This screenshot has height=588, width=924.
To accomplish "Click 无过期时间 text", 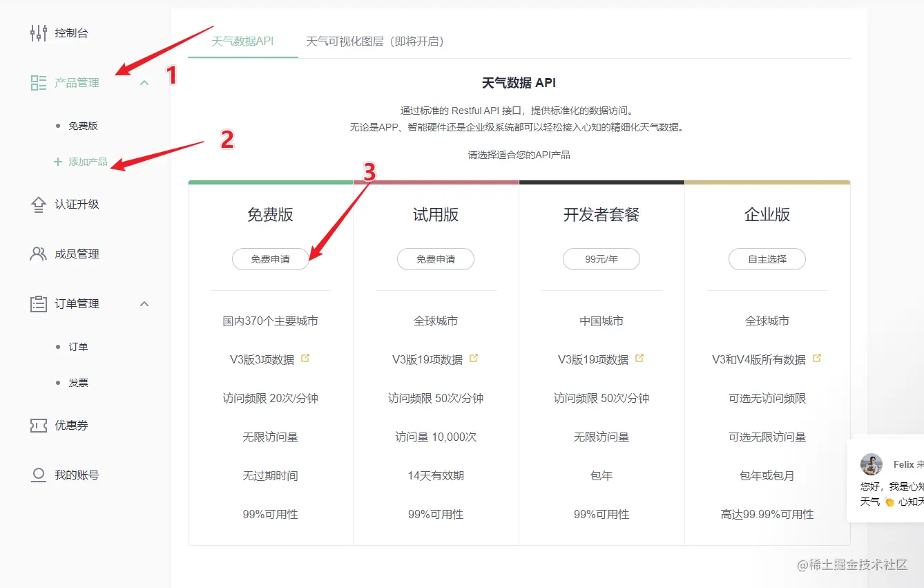I will point(270,475).
